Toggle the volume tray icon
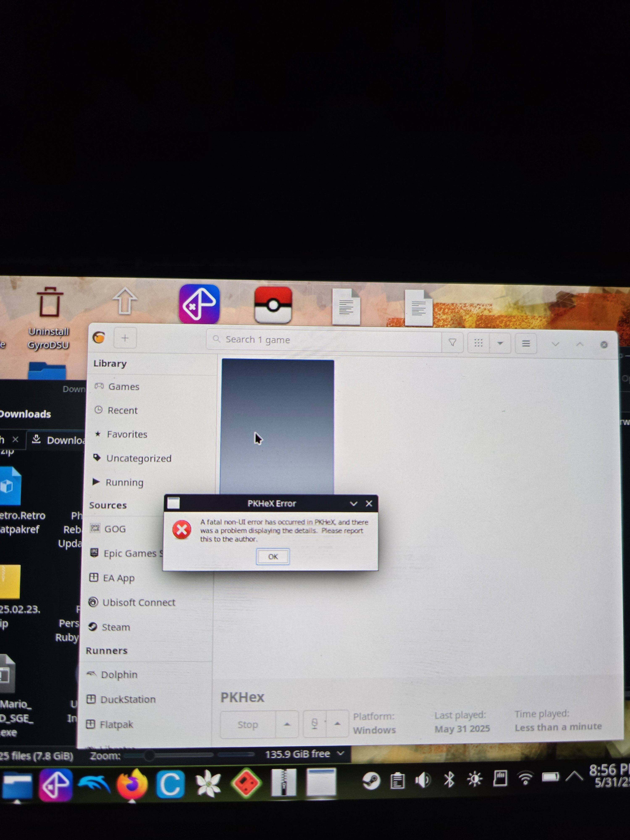 (x=423, y=781)
